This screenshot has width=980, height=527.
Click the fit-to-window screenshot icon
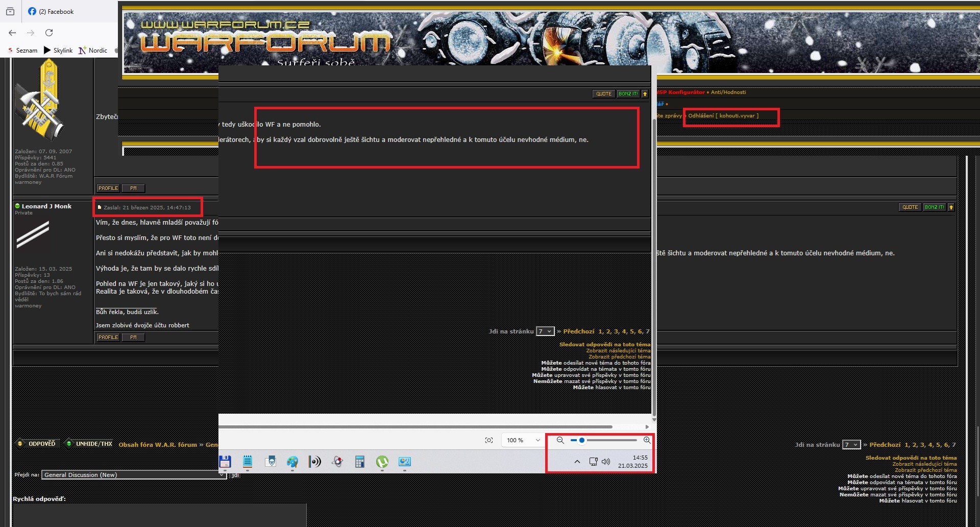tap(489, 440)
